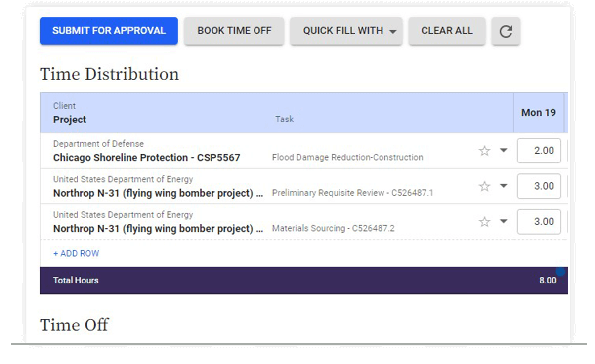This screenshot has width=595, height=364.
Task: Select the Mon 19 column header
Action: 538,113
